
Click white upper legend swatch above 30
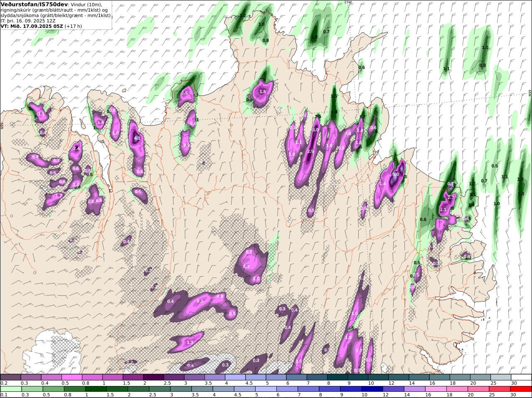click(522, 377)
